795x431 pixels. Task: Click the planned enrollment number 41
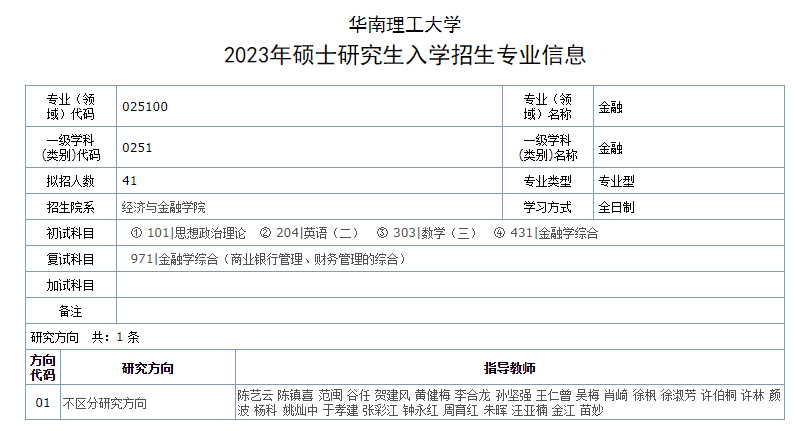129,181
